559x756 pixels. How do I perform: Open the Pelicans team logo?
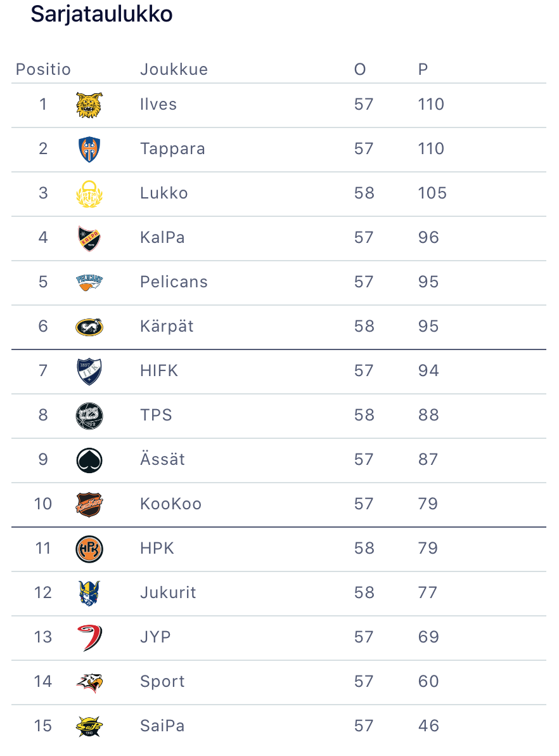pos(89,282)
